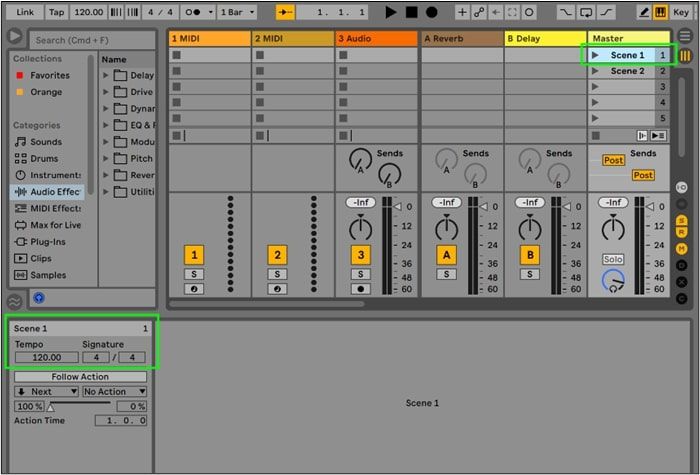Arm track 3 Audio for recording
Viewport: 700px width, 475px height.
(x=361, y=289)
